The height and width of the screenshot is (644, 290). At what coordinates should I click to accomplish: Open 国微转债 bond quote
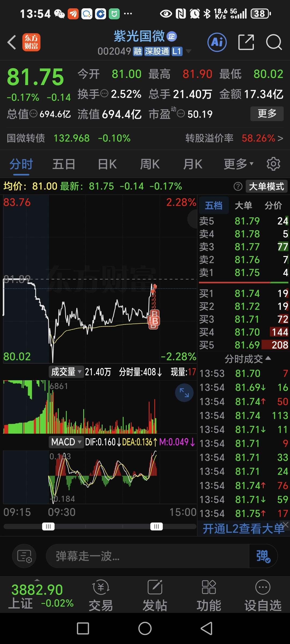coord(68,138)
